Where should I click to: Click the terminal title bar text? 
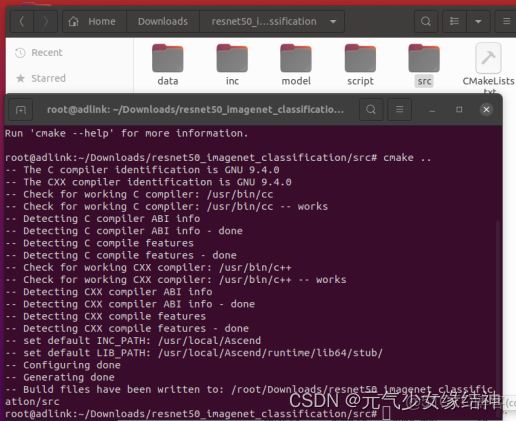(x=195, y=110)
